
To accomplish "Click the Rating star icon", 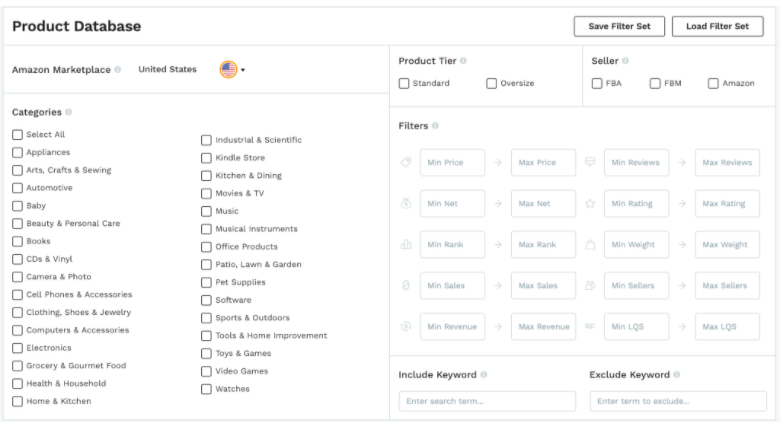I will 590,204.
